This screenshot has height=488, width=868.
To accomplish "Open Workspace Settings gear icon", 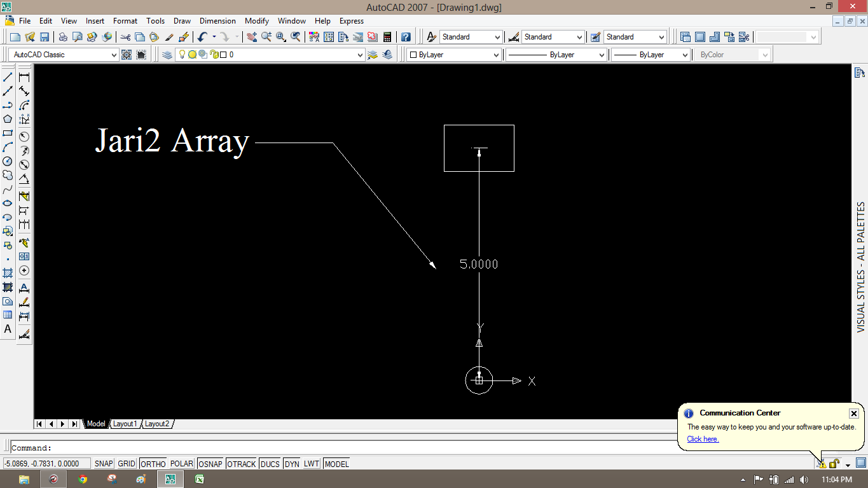I will (x=127, y=55).
